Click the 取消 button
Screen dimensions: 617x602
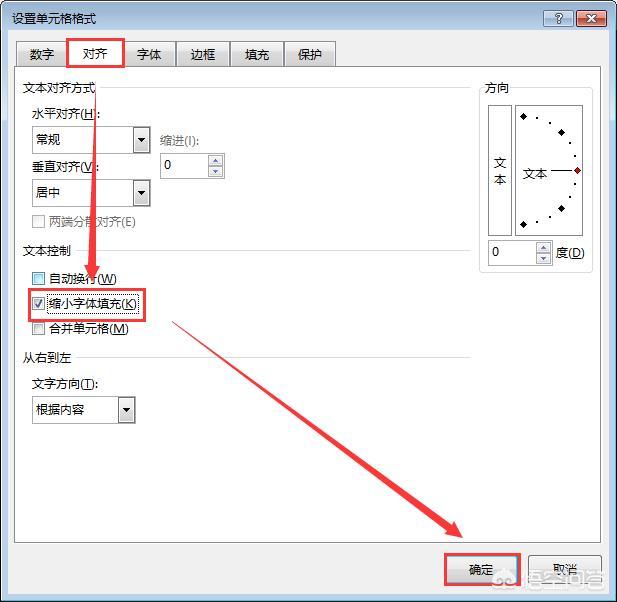(x=565, y=569)
